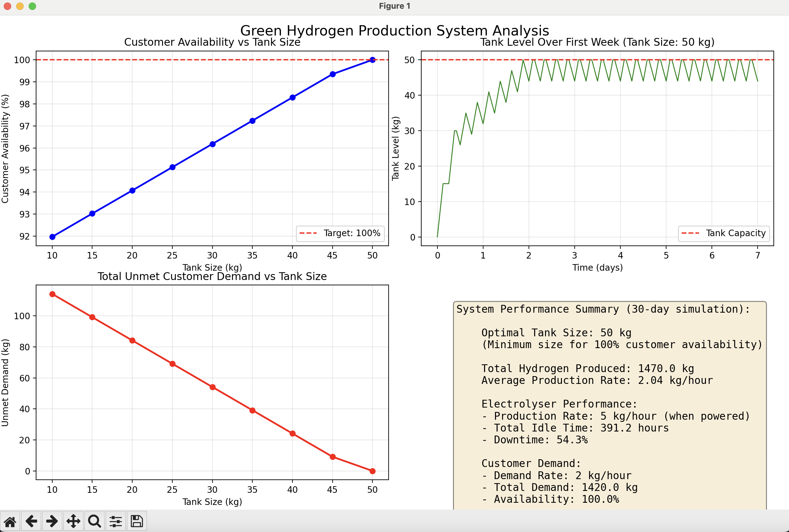Image resolution: width=789 pixels, height=532 pixels.
Task: Click the Total Idle Time: 391.2 hours line
Action: pos(575,428)
